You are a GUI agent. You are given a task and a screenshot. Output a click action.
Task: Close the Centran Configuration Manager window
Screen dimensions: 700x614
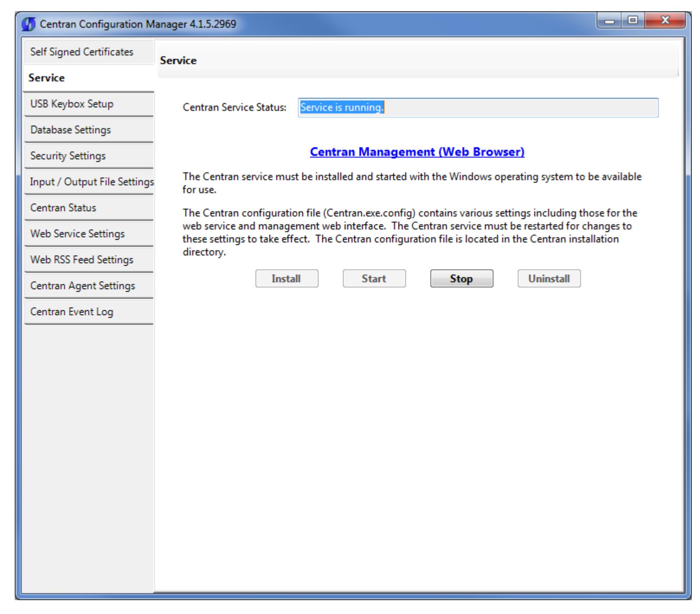[665, 21]
